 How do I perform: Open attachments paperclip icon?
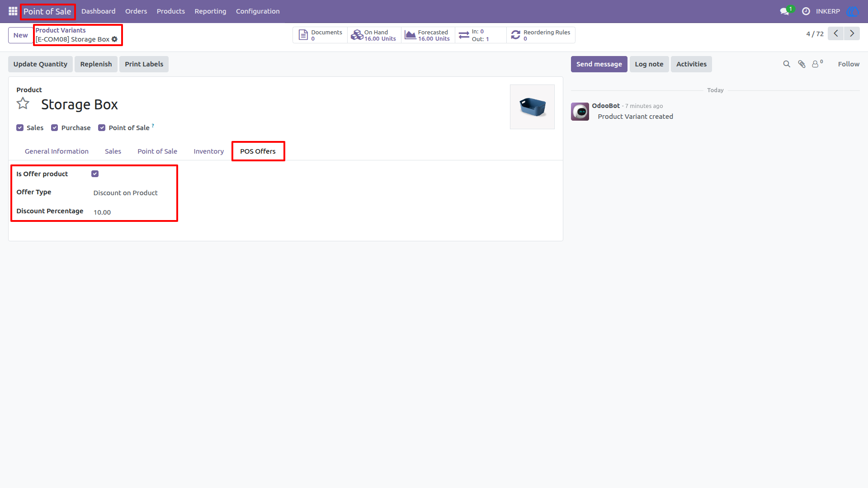point(802,64)
